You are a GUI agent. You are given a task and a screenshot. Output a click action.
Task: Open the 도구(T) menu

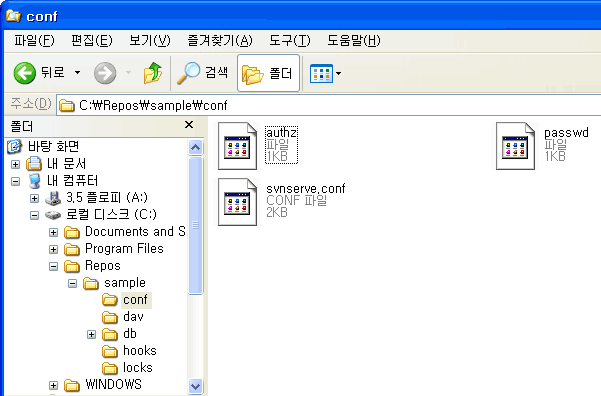coord(289,40)
